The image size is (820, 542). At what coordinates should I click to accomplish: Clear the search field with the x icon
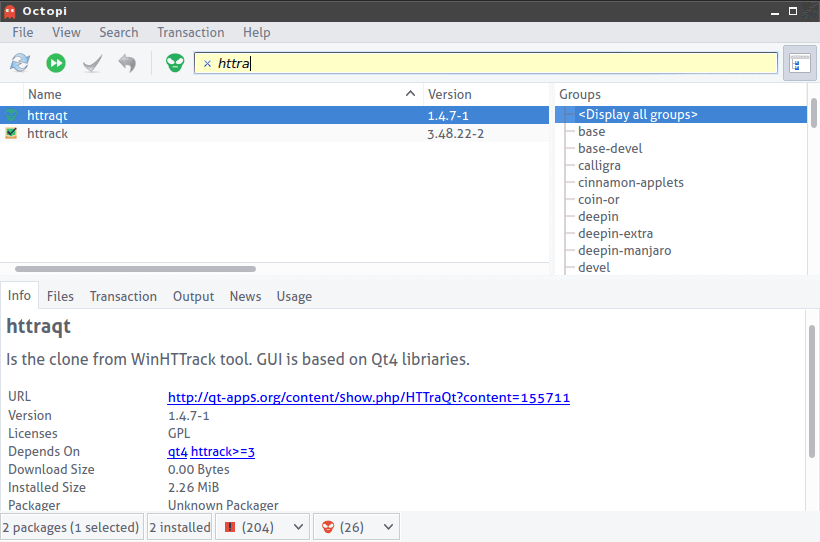coord(207,63)
